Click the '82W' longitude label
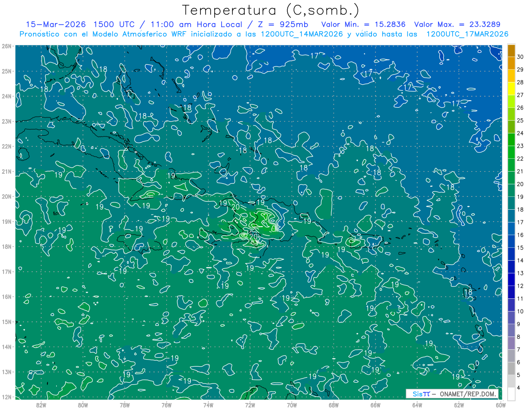This screenshot has height=411, width=532. pos(41,405)
